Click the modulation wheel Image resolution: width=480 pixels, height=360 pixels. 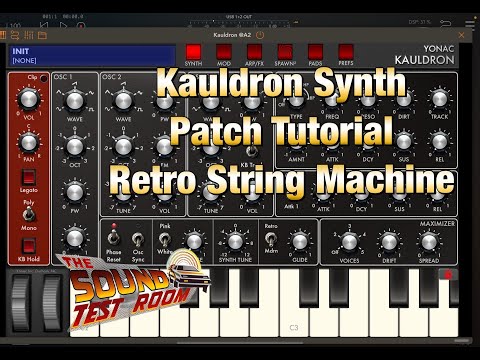[52, 303]
